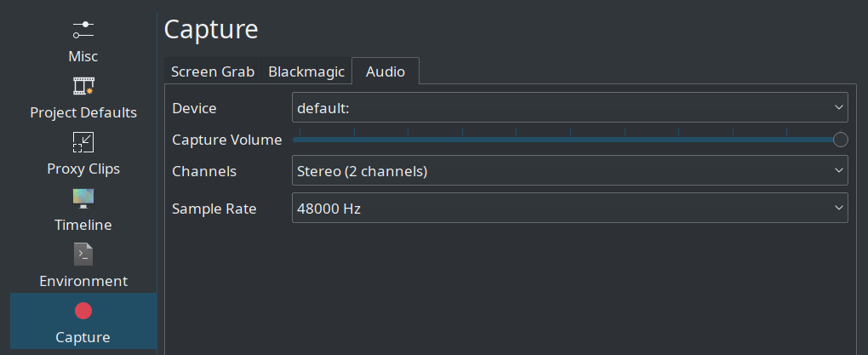868x355 pixels.
Task: Open the Misc settings sliders icon
Action: click(x=83, y=30)
